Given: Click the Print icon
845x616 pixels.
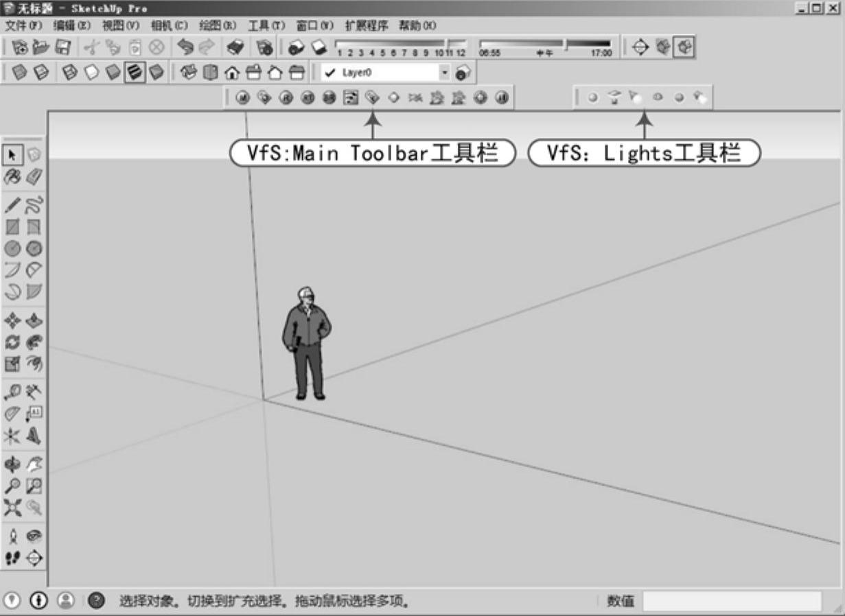Looking at the screenshot, I should click(x=236, y=47).
